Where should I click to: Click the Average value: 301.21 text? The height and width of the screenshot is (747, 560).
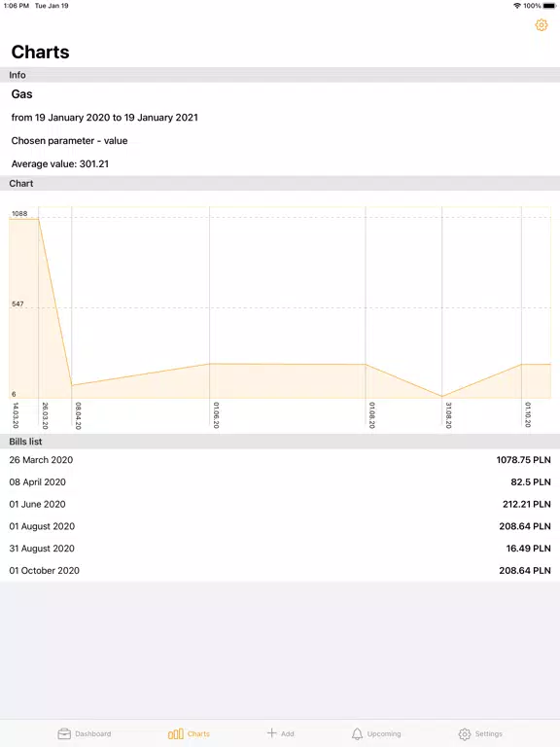tap(60, 163)
